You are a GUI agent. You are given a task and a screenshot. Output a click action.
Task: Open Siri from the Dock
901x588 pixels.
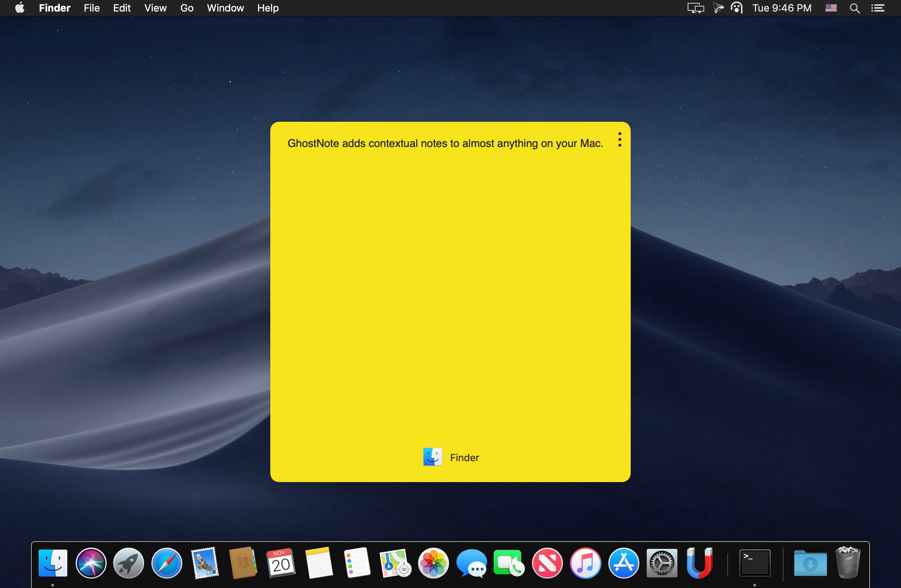click(x=91, y=563)
